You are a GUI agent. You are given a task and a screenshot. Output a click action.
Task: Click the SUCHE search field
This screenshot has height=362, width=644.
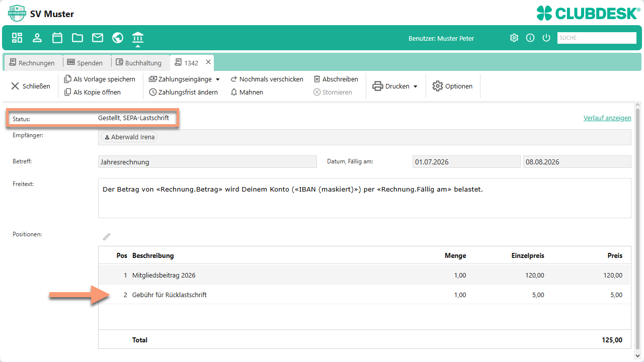click(597, 38)
